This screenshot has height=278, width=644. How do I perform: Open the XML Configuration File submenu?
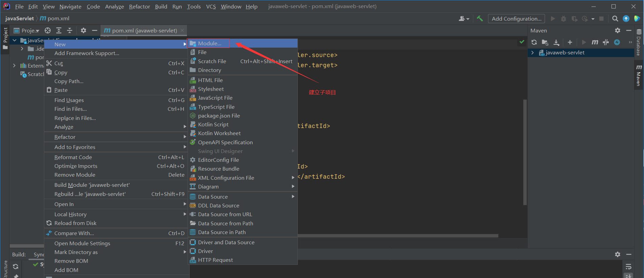pos(243,178)
